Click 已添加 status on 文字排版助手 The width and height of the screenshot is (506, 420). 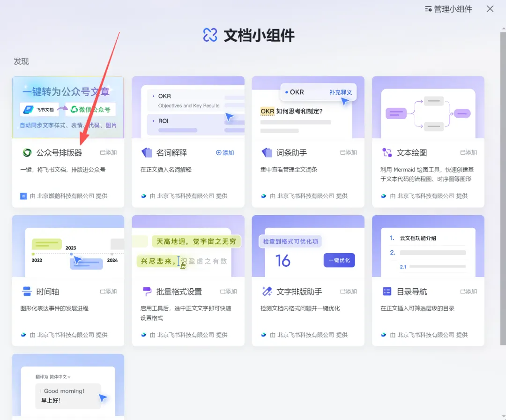348,291
